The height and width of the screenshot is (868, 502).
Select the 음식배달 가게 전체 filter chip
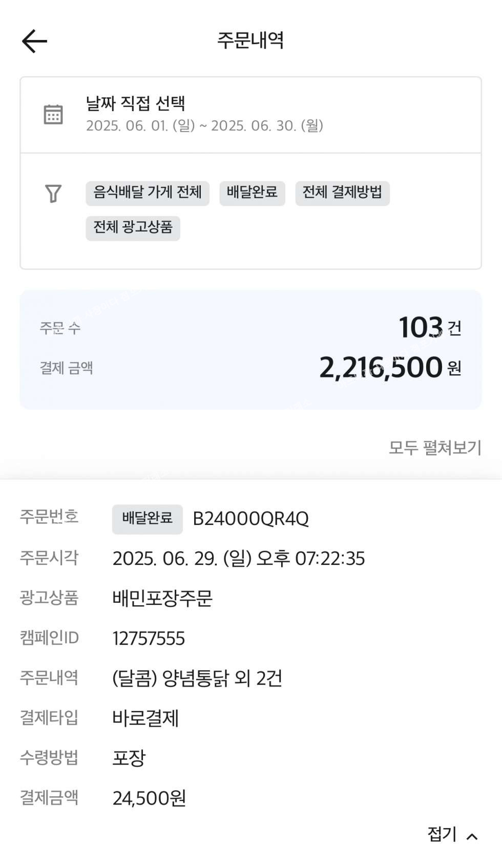coord(148,193)
